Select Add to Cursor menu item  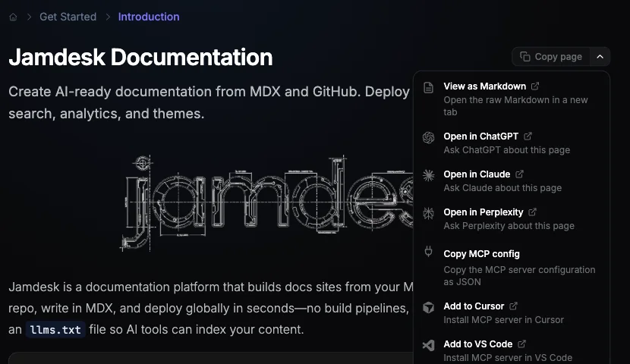click(x=474, y=306)
